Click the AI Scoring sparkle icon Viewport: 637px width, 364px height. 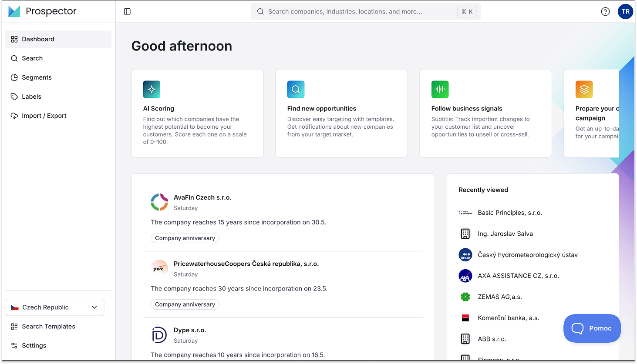(152, 89)
